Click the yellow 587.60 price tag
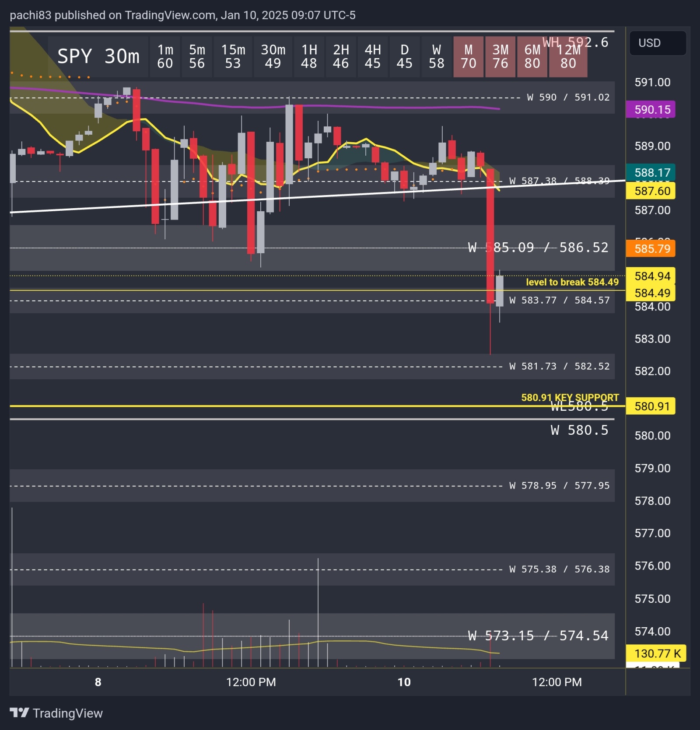This screenshot has width=700, height=730. (651, 191)
